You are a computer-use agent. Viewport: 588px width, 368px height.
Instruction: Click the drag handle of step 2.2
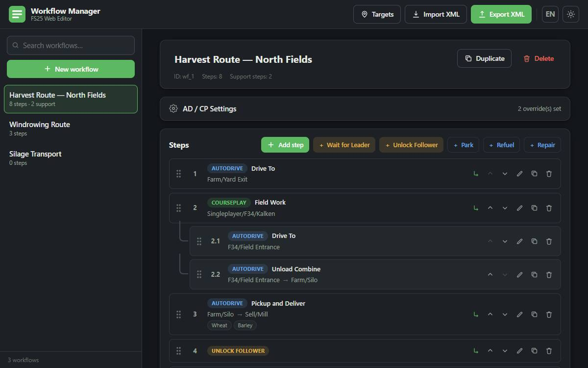[x=199, y=274]
